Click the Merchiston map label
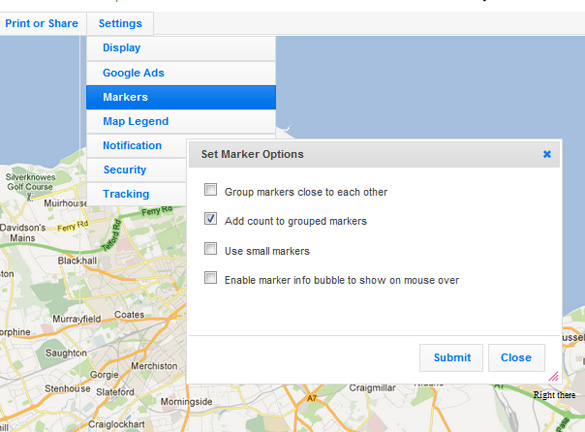This screenshot has height=432, width=585. [x=154, y=366]
